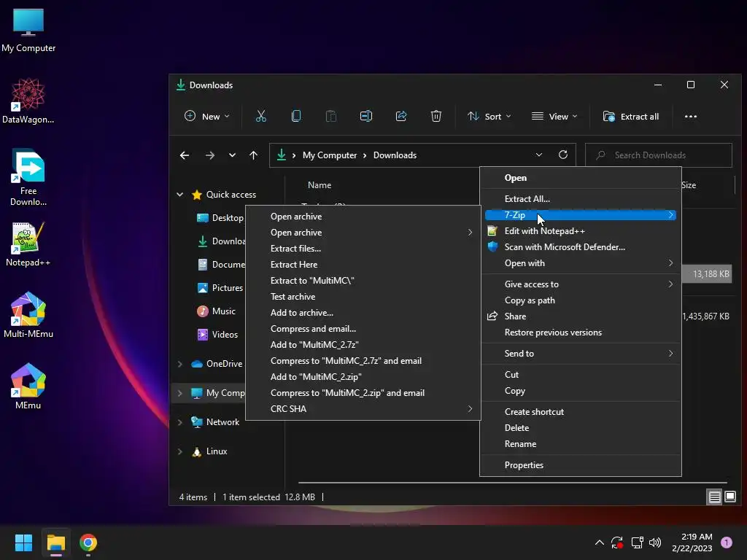Open the Give access to submenu

[x=580, y=284]
